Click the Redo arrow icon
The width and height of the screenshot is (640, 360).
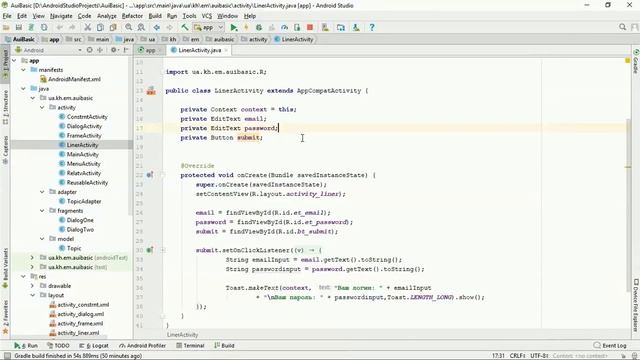click(x=72, y=27)
